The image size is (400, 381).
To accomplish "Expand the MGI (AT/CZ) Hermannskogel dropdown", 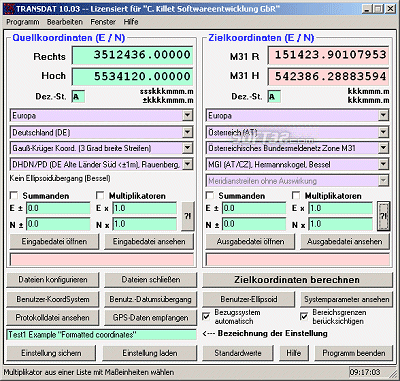I will click(x=383, y=164).
